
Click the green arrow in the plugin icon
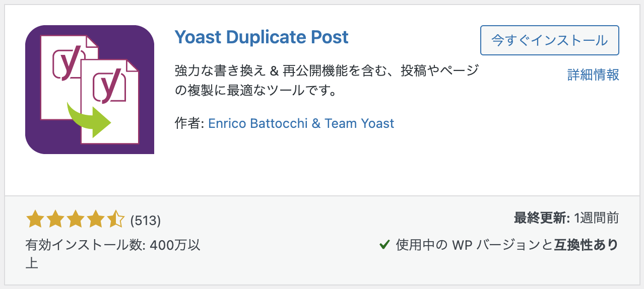(90, 119)
